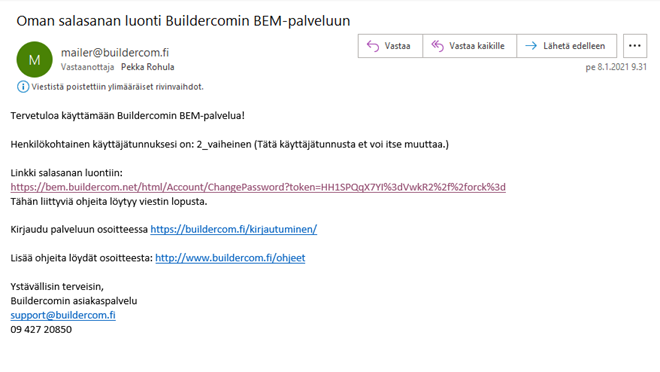The image size is (660, 372).
Task: Click the Tervetuloa käyttämään greeting line
Action: point(128,116)
